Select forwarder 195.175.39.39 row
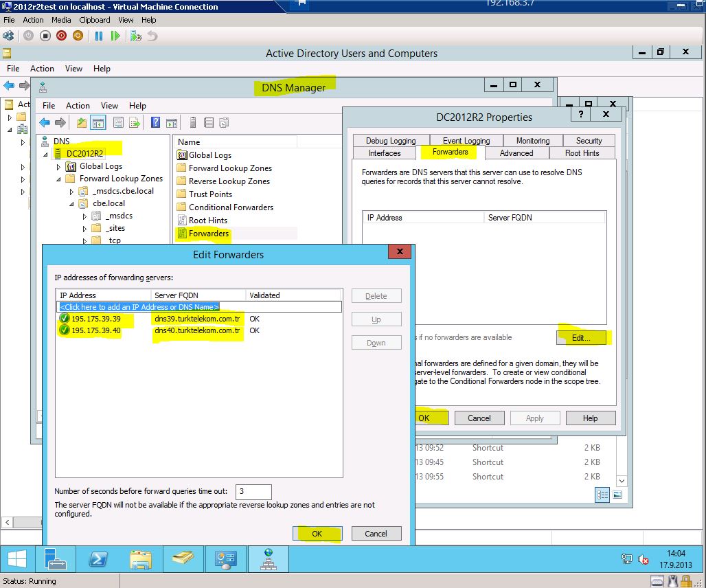Screen dimensions: 706x588 (x=199, y=319)
